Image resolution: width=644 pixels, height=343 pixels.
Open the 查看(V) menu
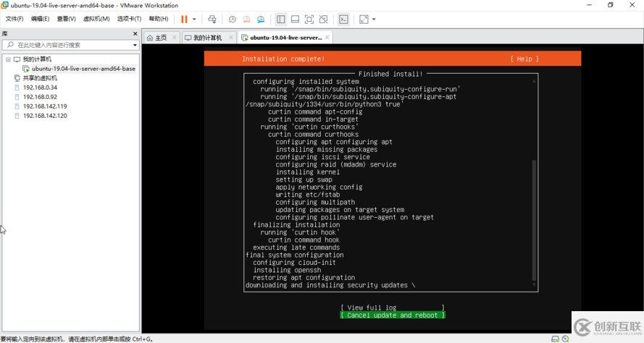click(x=66, y=19)
